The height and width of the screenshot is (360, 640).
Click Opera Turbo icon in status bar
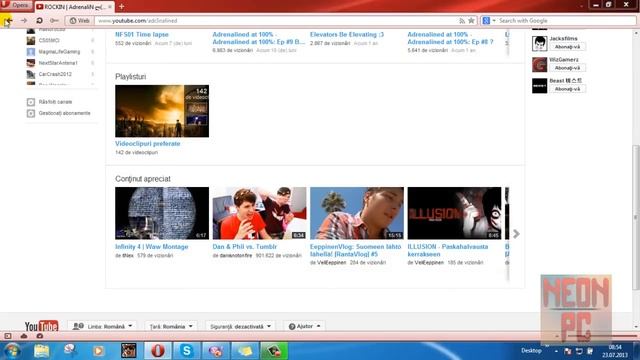pos(40,336)
